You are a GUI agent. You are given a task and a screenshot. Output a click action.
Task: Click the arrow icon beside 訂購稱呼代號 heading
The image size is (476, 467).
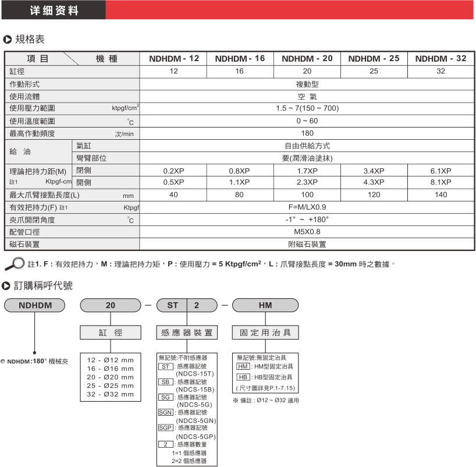pyautogui.click(x=8, y=285)
